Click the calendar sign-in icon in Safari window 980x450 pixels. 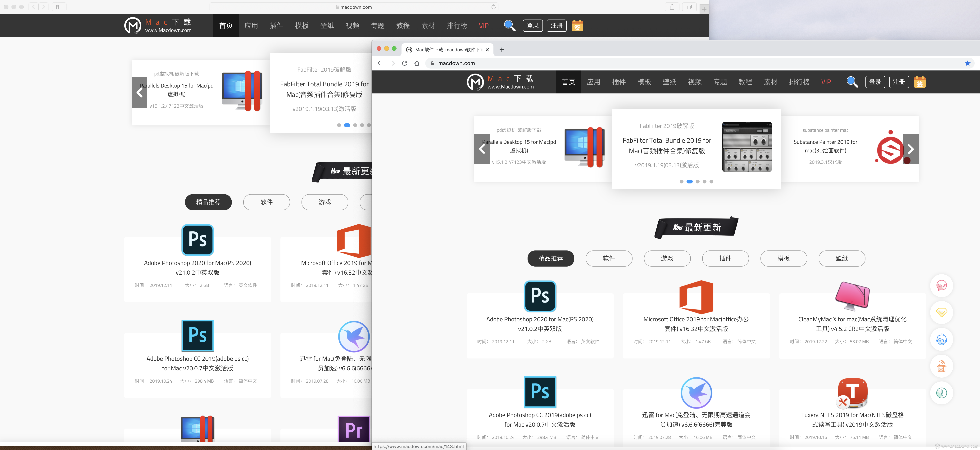point(577,25)
